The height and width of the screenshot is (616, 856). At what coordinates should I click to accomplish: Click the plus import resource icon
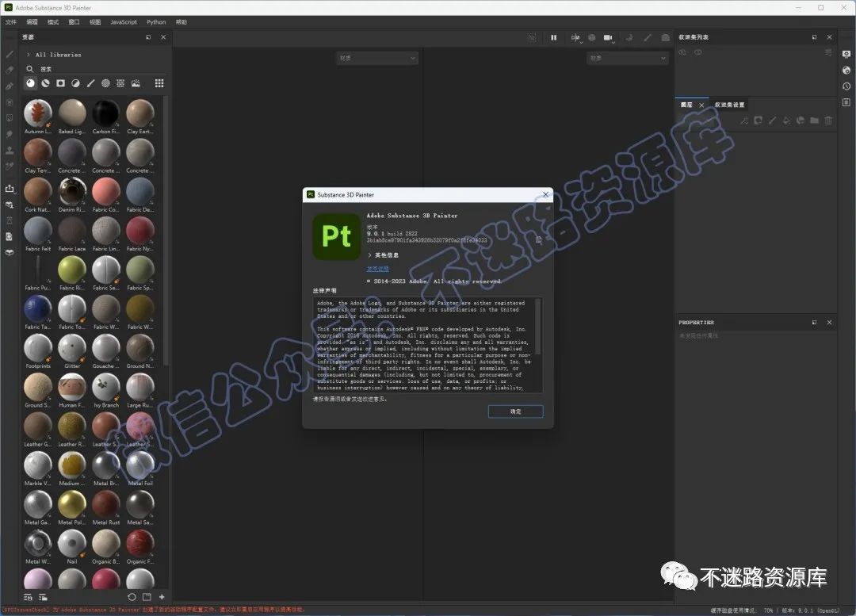(x=162, y=597)
